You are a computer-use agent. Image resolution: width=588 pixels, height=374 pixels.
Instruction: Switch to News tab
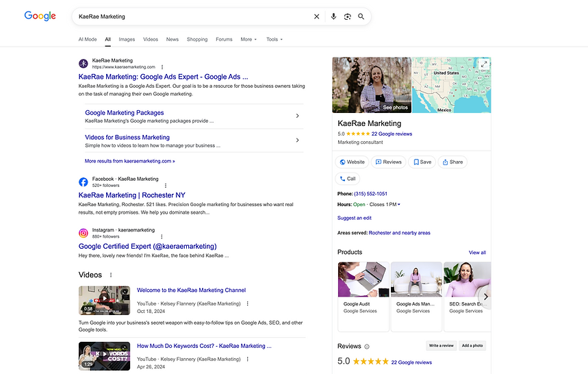point(172,40)
